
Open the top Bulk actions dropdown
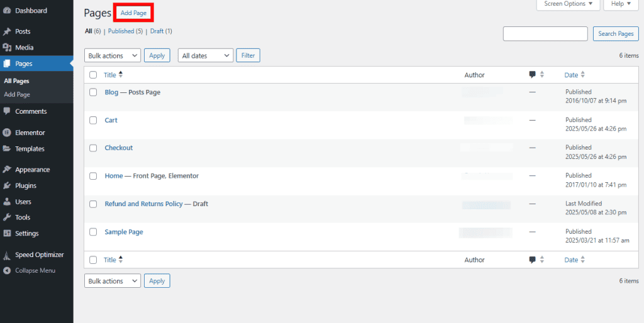[113, 55]
